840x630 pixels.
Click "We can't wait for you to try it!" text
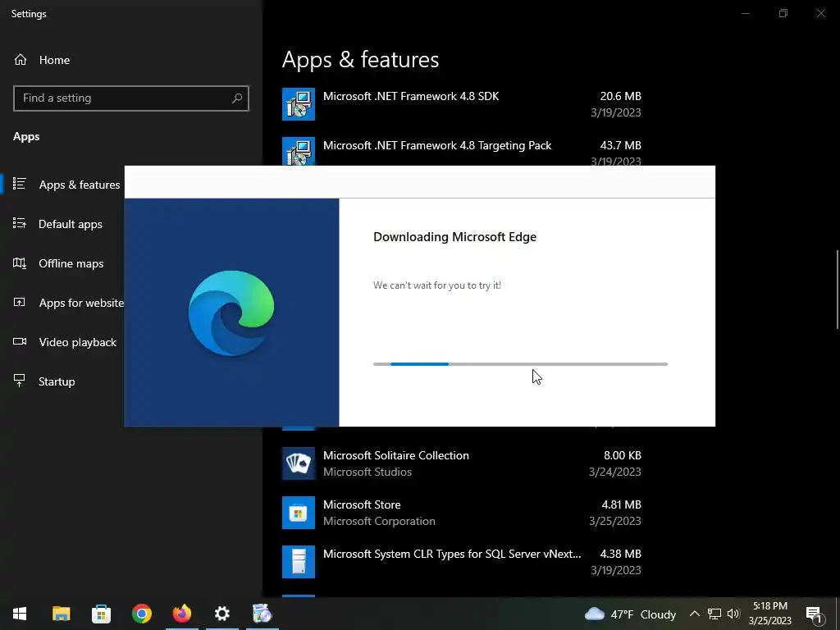point(437,285)
